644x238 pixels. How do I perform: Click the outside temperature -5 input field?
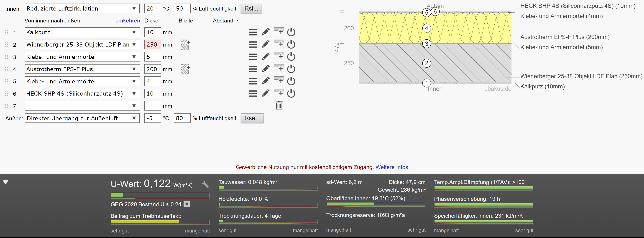pos(152,118)
